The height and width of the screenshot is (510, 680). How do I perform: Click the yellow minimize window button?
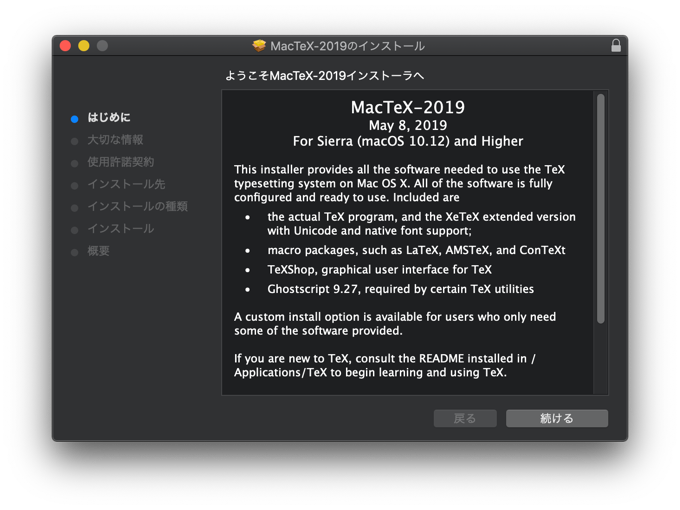coord(84,46)
